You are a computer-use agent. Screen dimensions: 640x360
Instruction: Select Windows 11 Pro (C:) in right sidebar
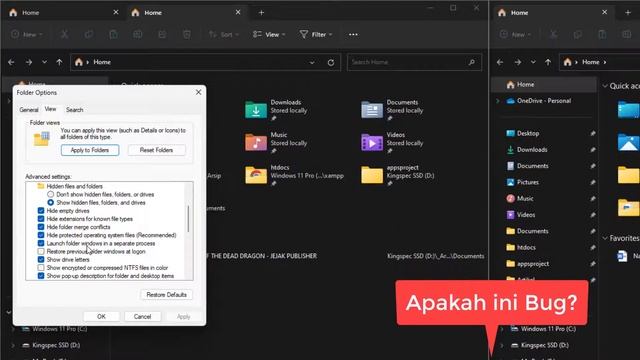coord(548,329)
